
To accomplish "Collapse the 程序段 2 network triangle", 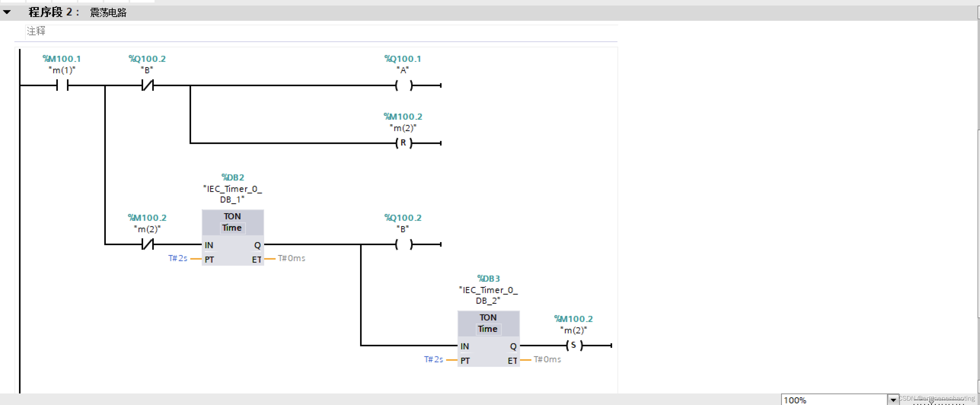I will 7,12.
